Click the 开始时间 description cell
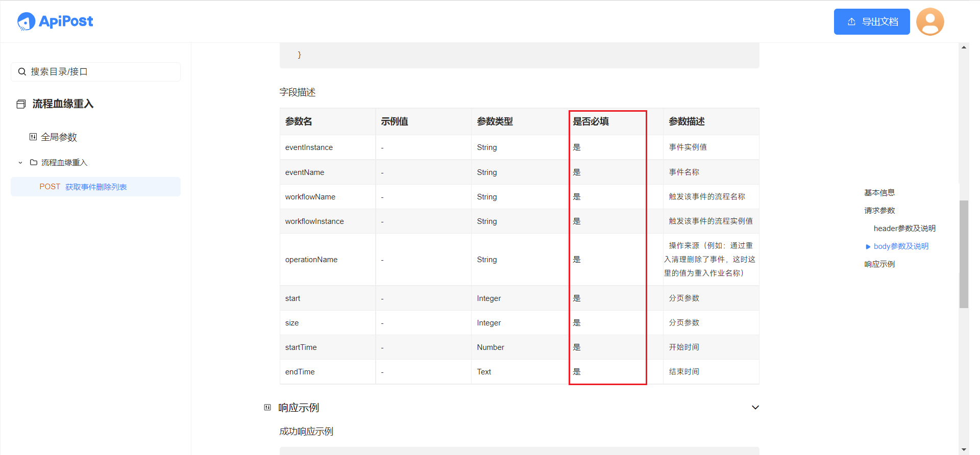Image resolution: width=980 pixels, height=455 pixels. 711,347
